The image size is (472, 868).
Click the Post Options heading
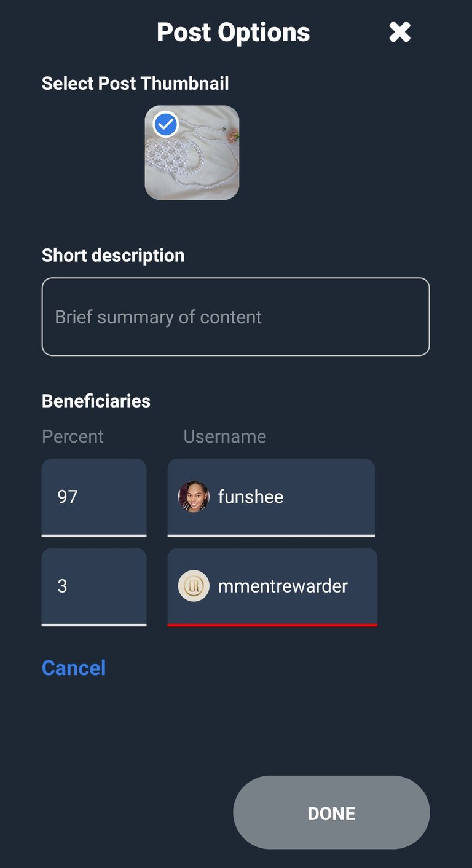pyautogui.click(x=234, y=32)
